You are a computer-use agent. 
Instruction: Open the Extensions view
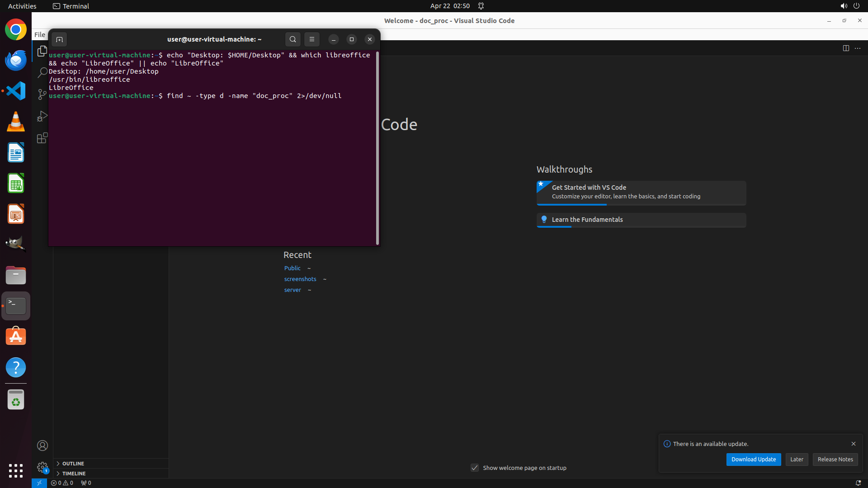coord(42,138)
